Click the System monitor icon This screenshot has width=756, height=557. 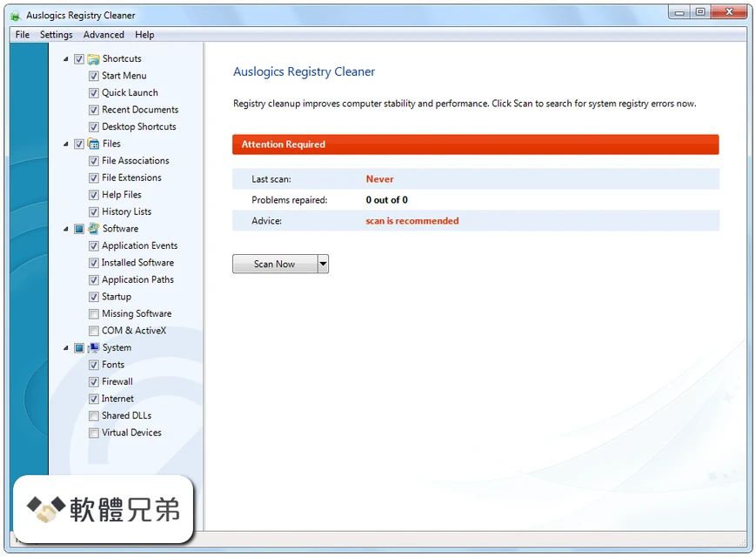tap(94, 348)
